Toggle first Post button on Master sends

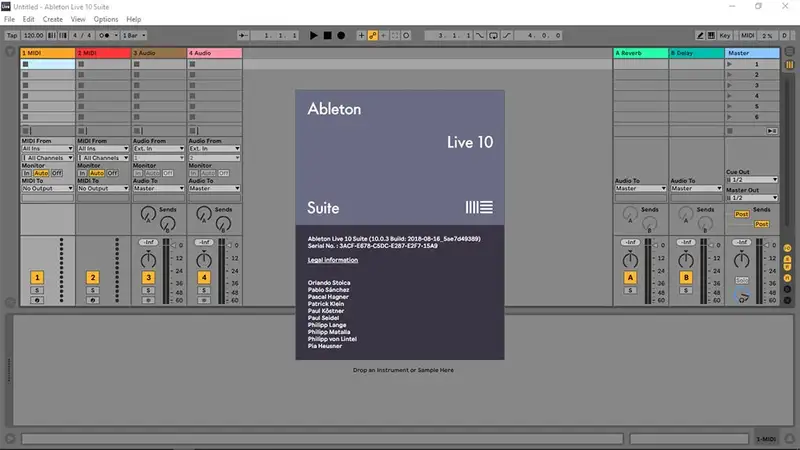tap(741, 214)
